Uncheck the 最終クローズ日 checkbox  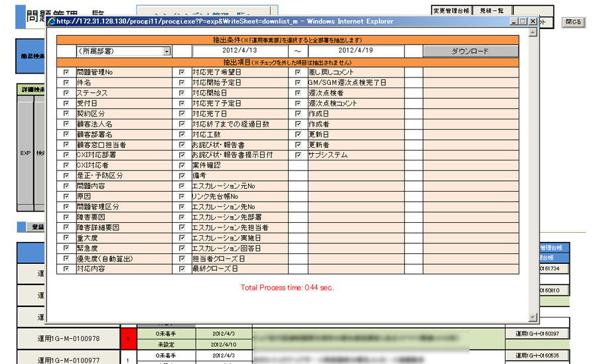point(182,269)
